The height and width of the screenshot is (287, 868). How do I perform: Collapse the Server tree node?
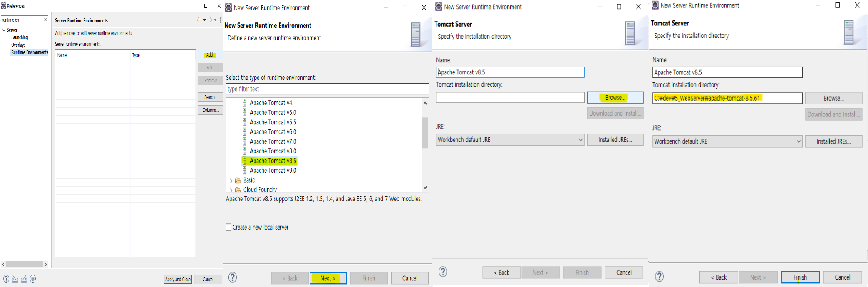click(4, 30)
